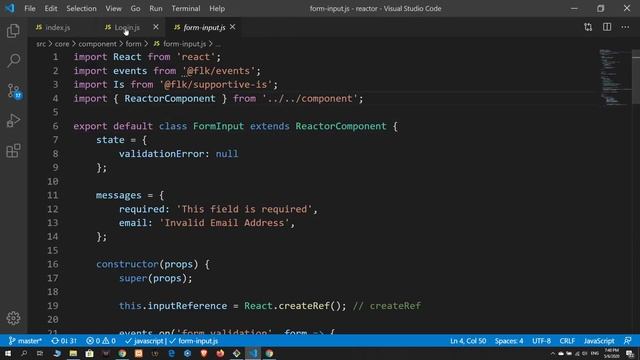The width and height of the screenshot is (640, 360).
Task: Click the master branch indicator in status bar
Action: point(25,341)
